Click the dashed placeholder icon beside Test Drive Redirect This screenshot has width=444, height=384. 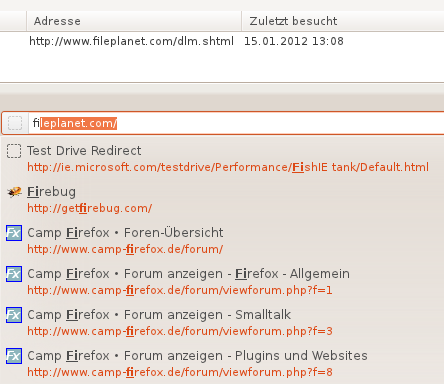tap(14, 151)
